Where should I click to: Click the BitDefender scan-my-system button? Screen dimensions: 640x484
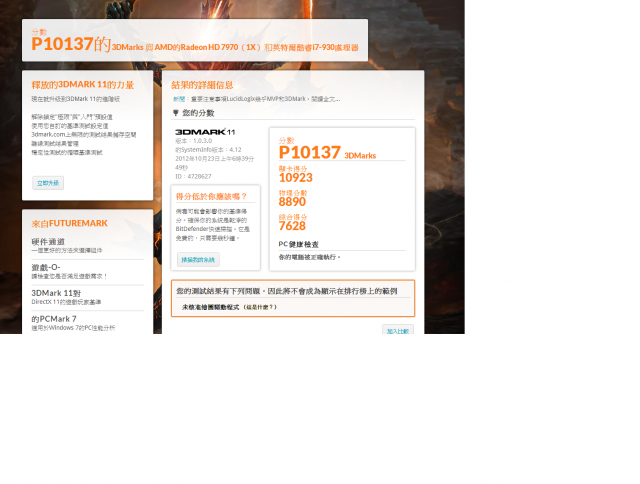[x=198, y=260]
